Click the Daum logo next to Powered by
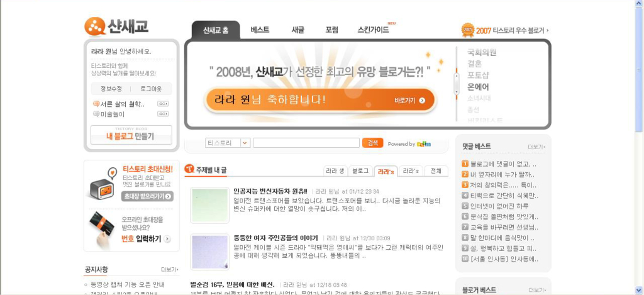Screen dimensions: 644x295 click(x=423, y=144)
